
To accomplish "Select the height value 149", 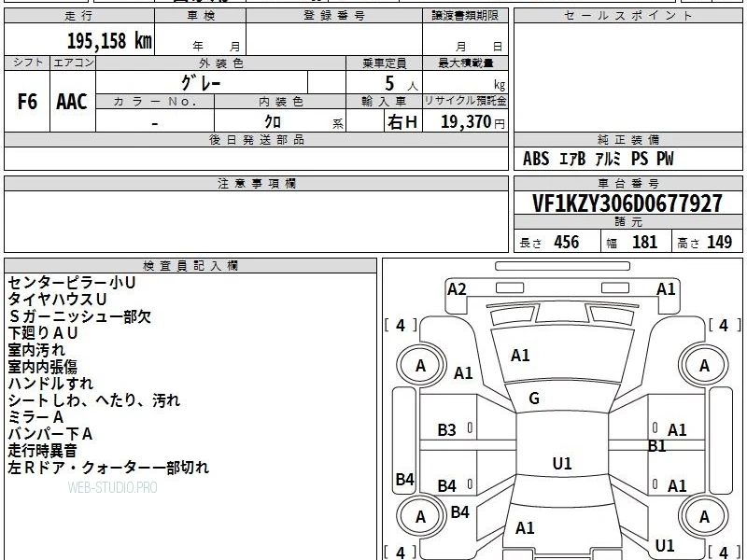I will click(719, 242).
